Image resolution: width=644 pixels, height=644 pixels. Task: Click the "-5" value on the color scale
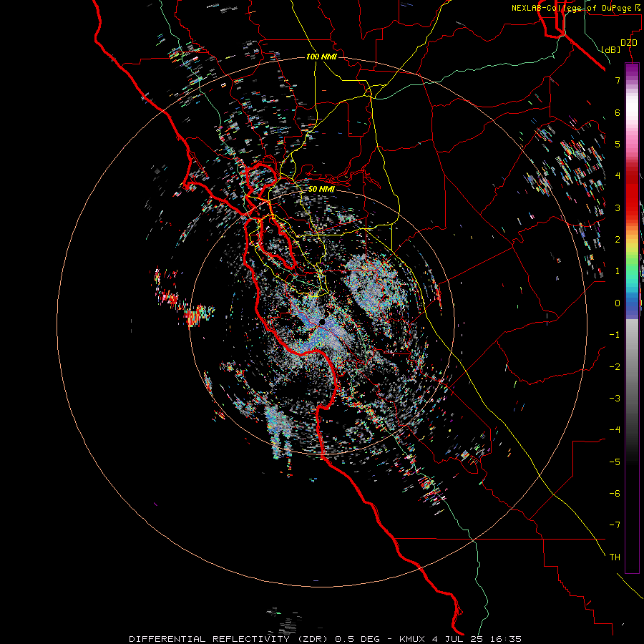pyautogui.click(x=615, y=462)
